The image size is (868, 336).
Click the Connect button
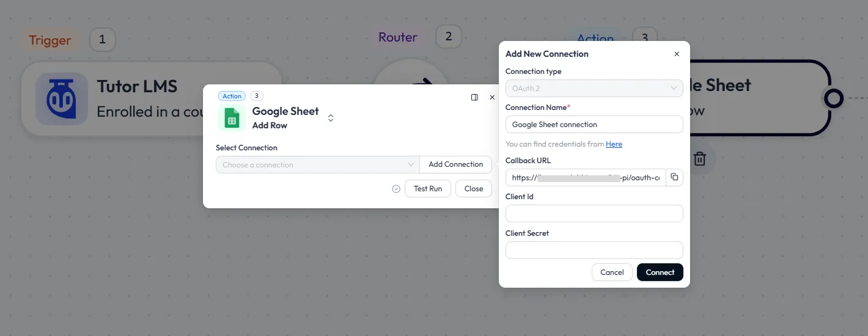[660, 272]
